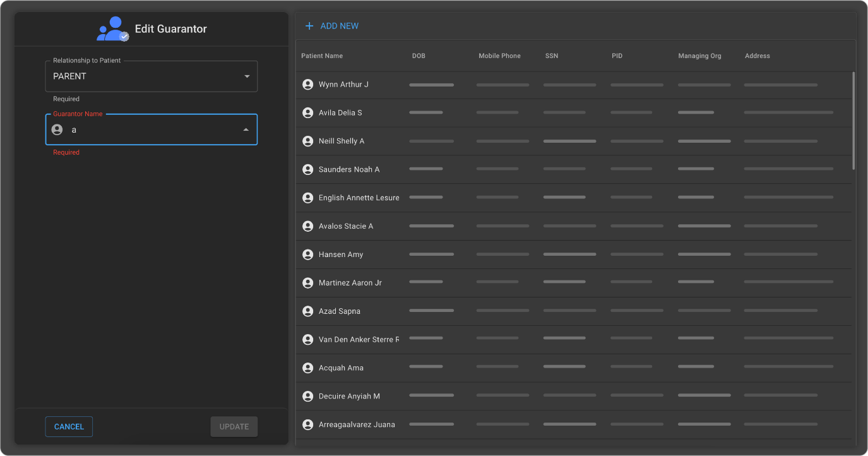The image size is (868, 456).
Task: Click the person icon in Guarantor Name field
Action: click(57, 129)
